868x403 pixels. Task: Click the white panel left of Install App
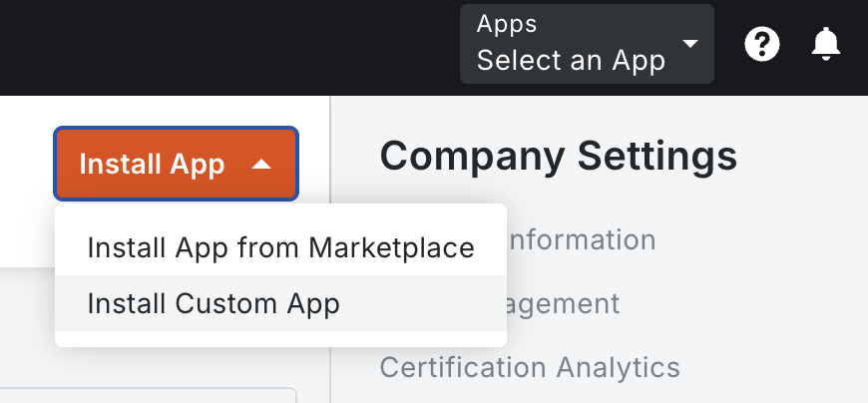(25, 180)
